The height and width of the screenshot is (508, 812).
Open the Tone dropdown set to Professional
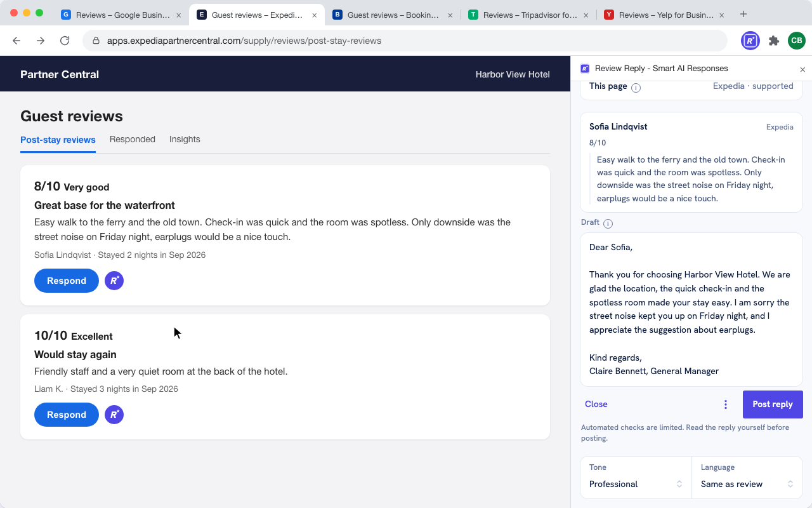coord(636,478)
